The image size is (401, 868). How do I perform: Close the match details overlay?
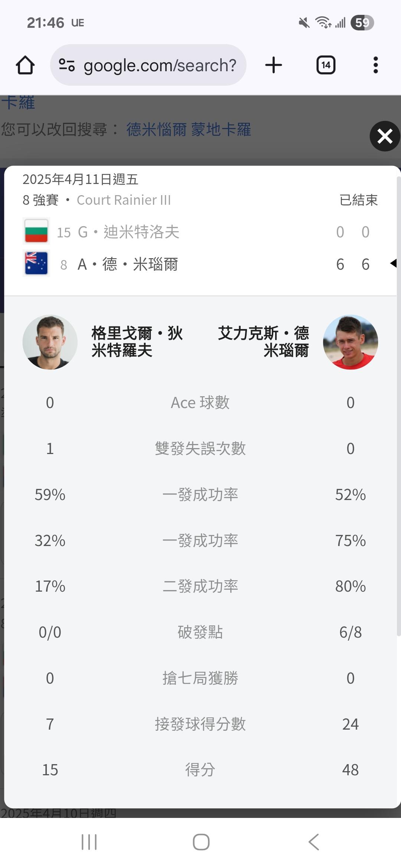pyautogui.click(x=385, y=136)
